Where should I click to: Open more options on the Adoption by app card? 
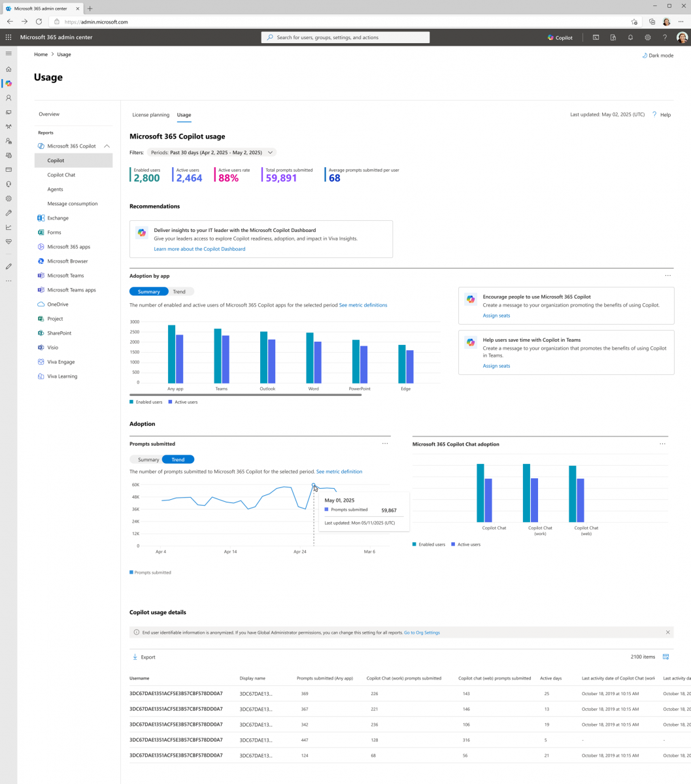tap(667, 276)
